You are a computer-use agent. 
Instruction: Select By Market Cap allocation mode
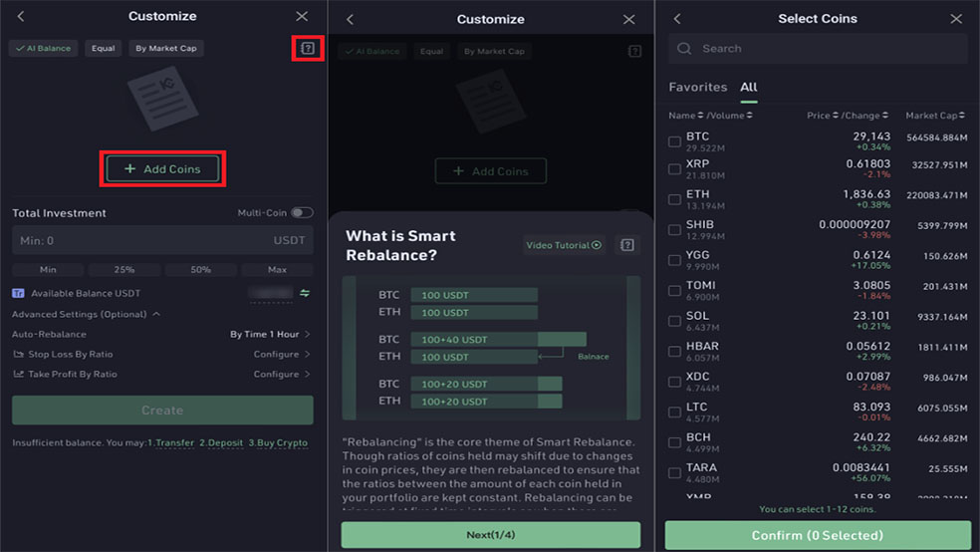click(x=166, y=48)
